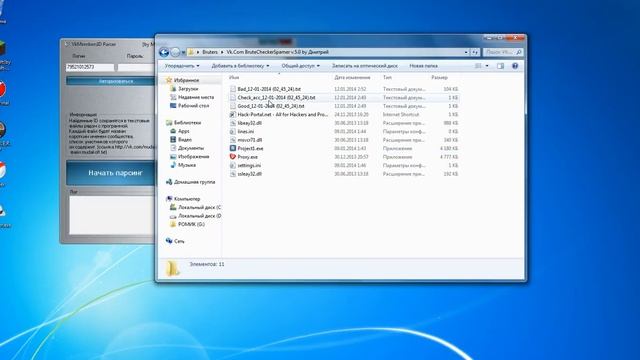This screenshot has height=360, width=640.
Task: Select the Project1.exe application icon
Action: tap(233, 149)
